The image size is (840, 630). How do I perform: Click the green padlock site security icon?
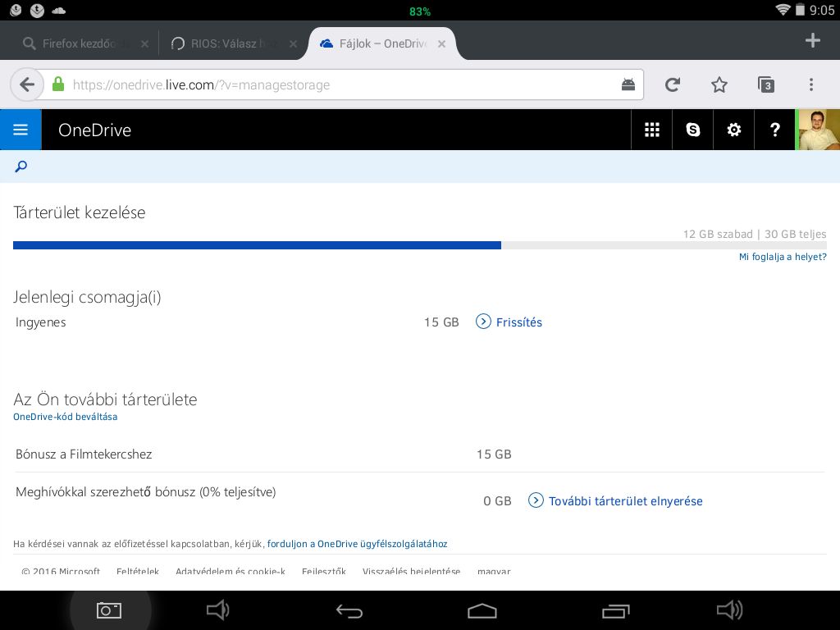pyautogui.click(x=58, y=84)
